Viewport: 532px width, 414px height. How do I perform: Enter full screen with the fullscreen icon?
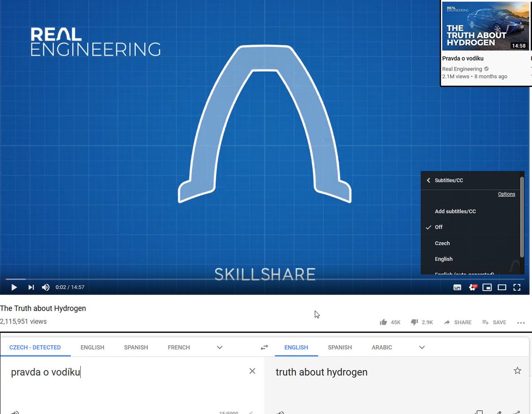tap(517, 288)
